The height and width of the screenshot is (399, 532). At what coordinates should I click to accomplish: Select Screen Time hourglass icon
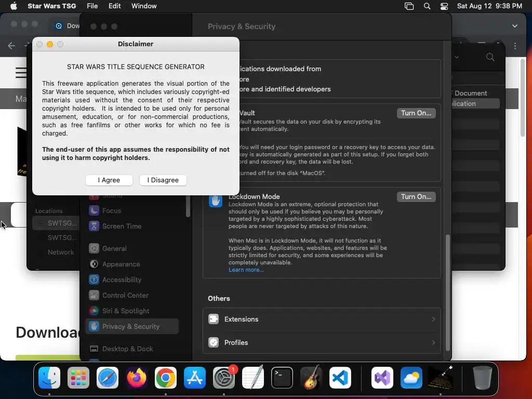pyautogui.click(x=94, y=227)
